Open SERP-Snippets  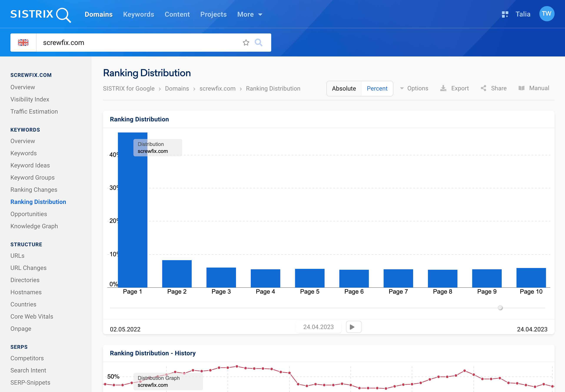[x=30, y=382]
